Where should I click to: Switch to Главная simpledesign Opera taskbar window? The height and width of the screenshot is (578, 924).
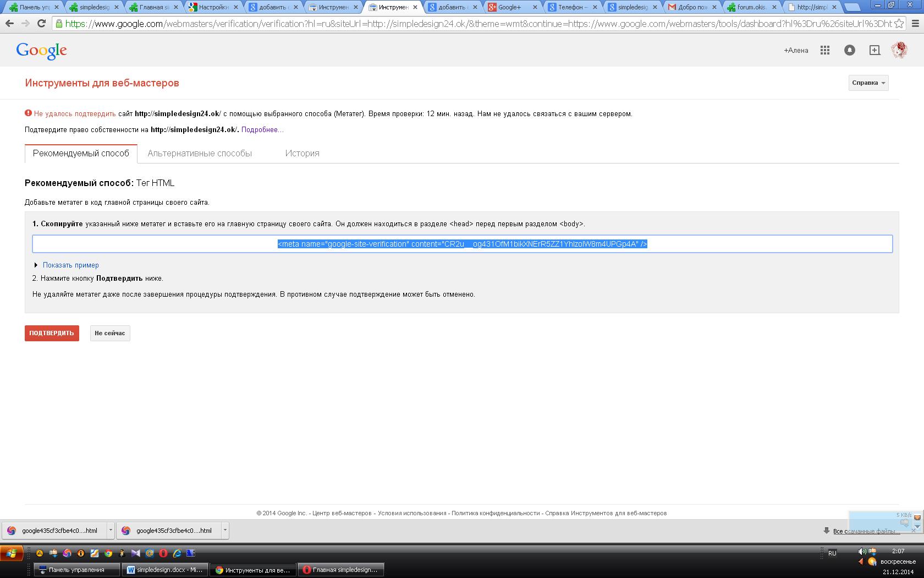340,570
